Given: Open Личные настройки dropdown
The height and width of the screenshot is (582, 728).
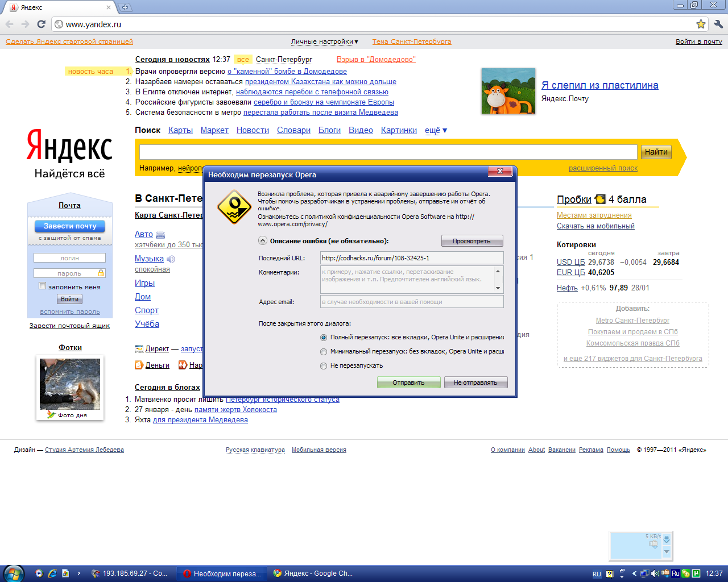Looking at the screenshot, I should [x=324, y=41].
